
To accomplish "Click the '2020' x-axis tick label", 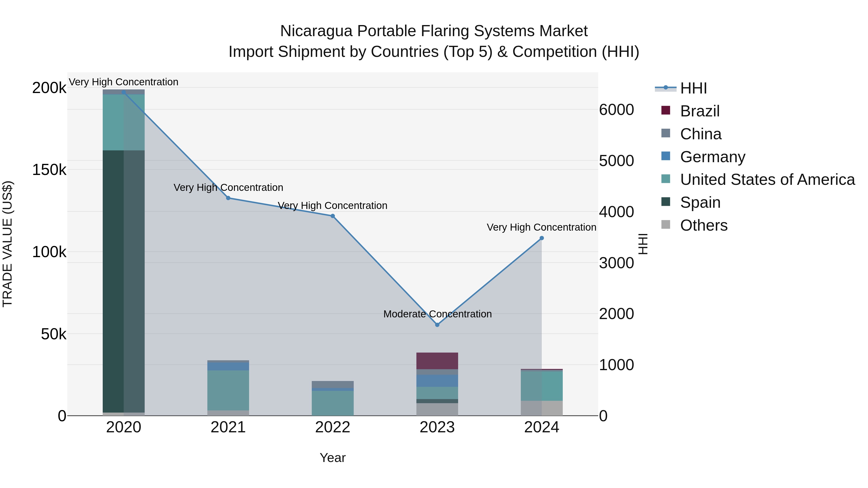I will [x=124, y=427].
